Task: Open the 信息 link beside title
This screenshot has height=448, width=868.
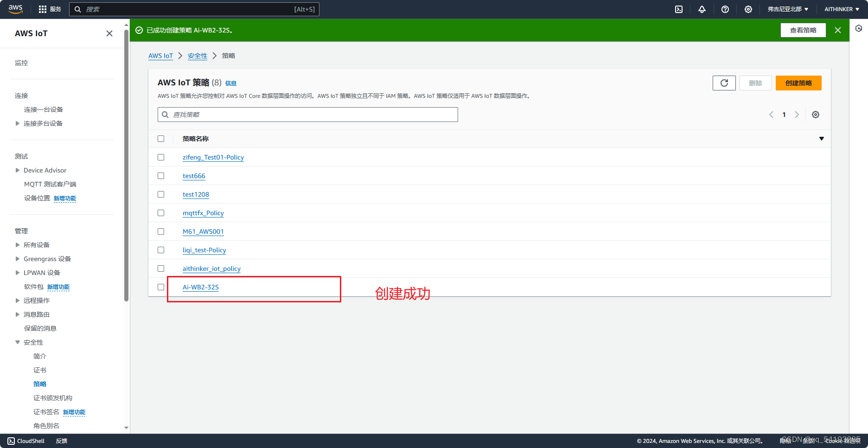Action: click(231, 83)
